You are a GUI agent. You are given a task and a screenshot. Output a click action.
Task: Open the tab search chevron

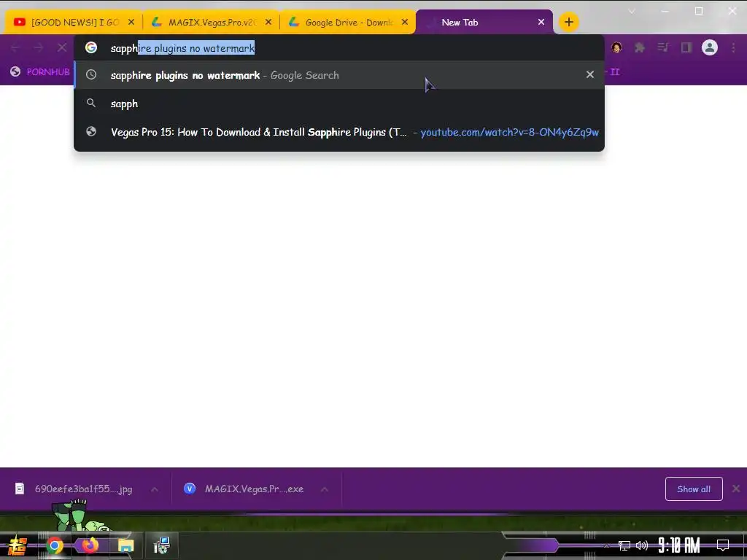[x=632, y=11]
